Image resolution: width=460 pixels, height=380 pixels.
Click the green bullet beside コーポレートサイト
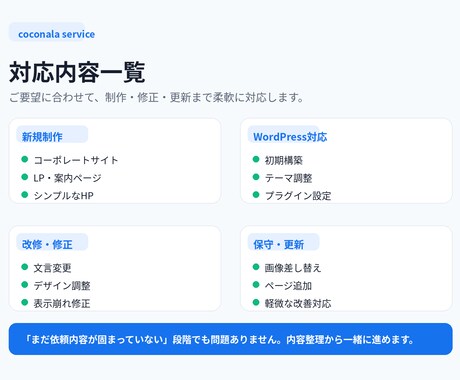[x=24, y=159]
